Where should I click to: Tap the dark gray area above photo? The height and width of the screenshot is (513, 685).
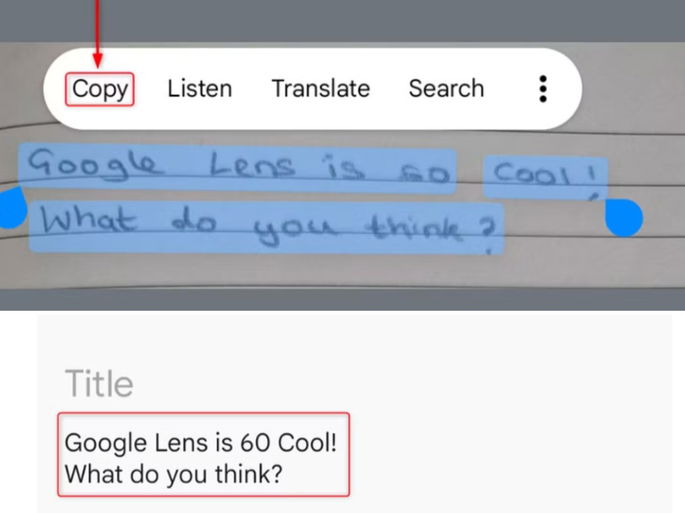pos(342,21)
